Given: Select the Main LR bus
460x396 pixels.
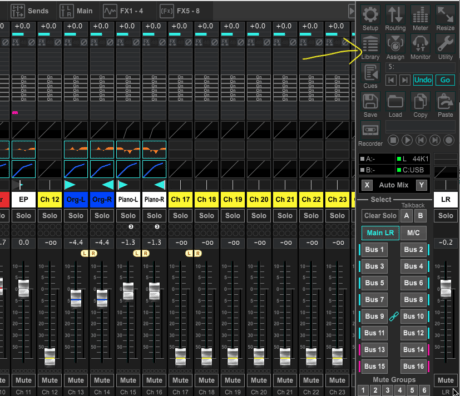Looking at the screenshot, I should pos(380,233).
